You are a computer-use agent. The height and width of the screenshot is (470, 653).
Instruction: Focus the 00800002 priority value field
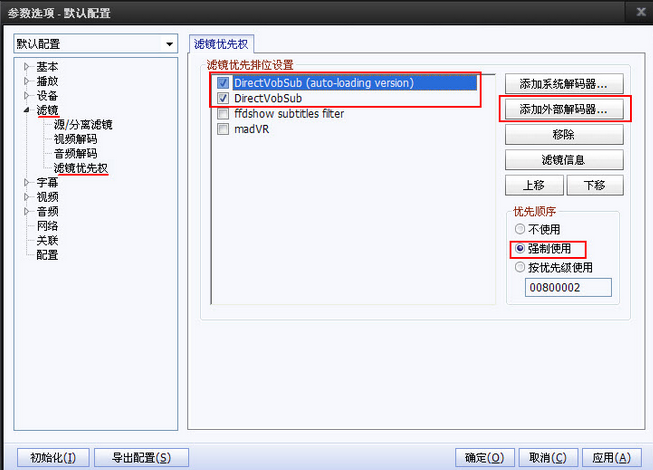point(568,287)
